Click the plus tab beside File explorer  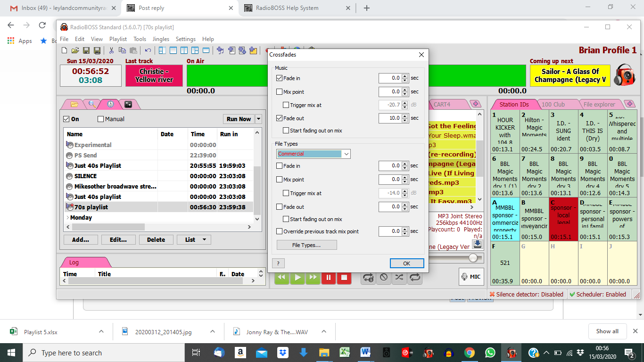point(629,104)
